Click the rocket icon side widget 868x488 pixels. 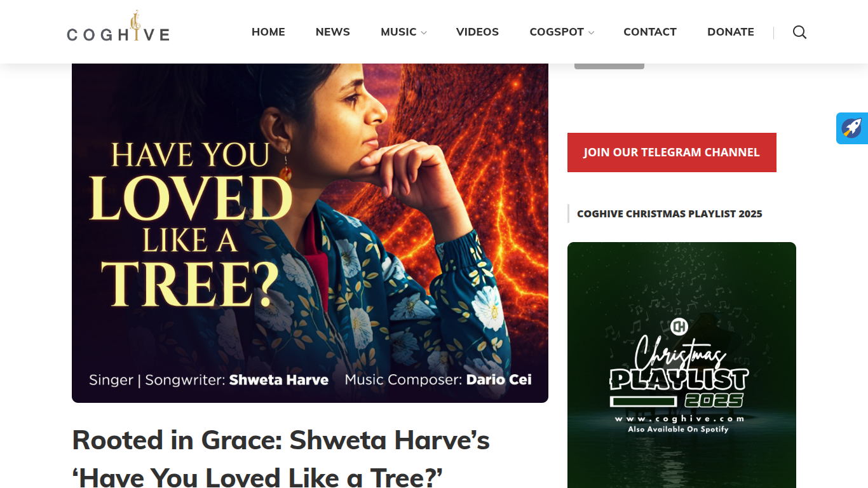coord(852,128)
